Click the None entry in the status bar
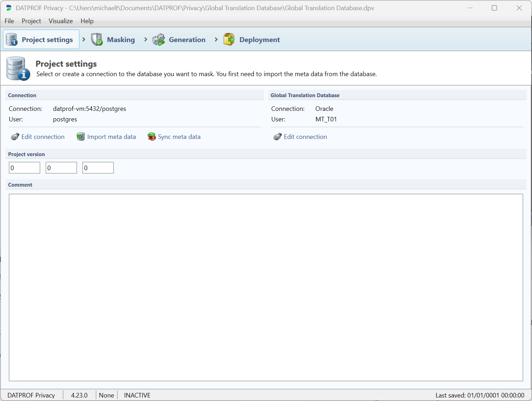The height and width of the screenshot is (401, 532). coord(107,395)
